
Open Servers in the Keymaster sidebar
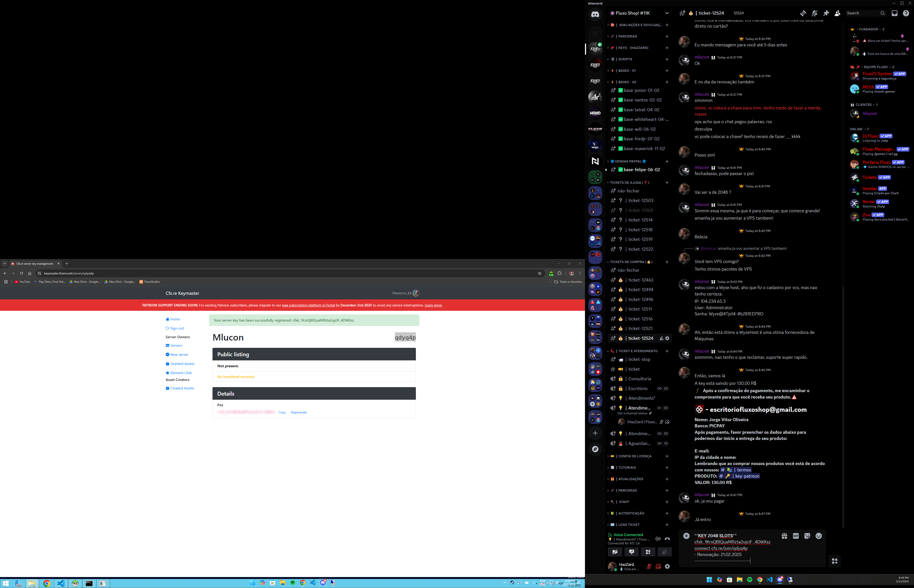tap(176, 346)
